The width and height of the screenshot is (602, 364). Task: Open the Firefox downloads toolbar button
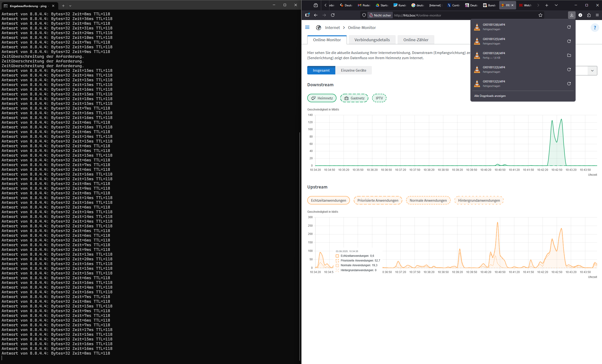(571, 15)
